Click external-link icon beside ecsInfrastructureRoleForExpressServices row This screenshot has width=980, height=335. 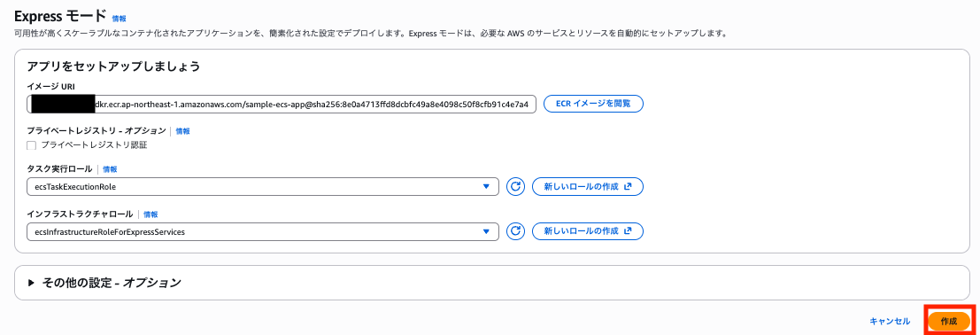(x=629, y=231)
